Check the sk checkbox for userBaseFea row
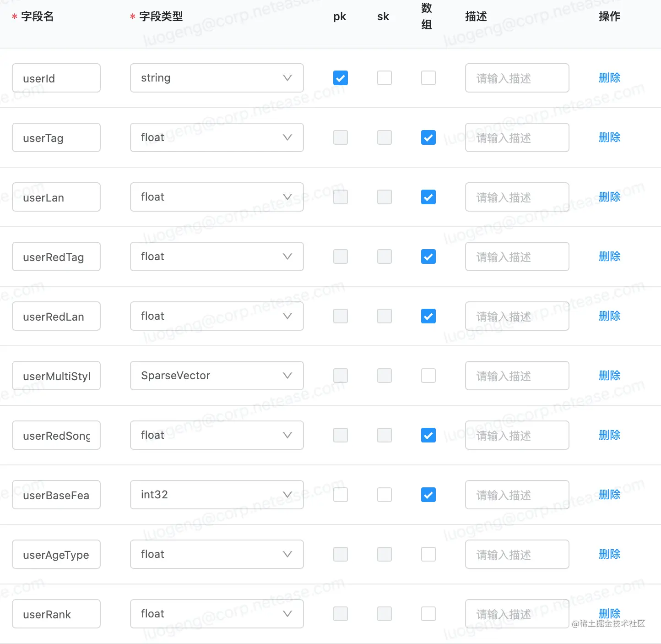The width and height of the screenshot is (661, 644). [385, 495]
